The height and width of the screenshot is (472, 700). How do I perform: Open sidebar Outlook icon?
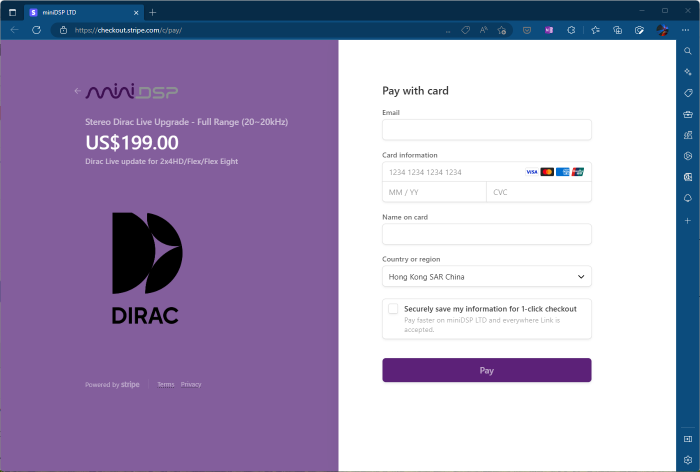click(x=688, y=177)
